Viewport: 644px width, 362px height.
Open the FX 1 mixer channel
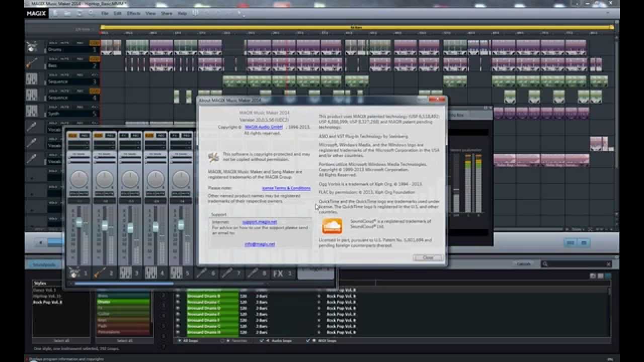[x=282, y=274]
